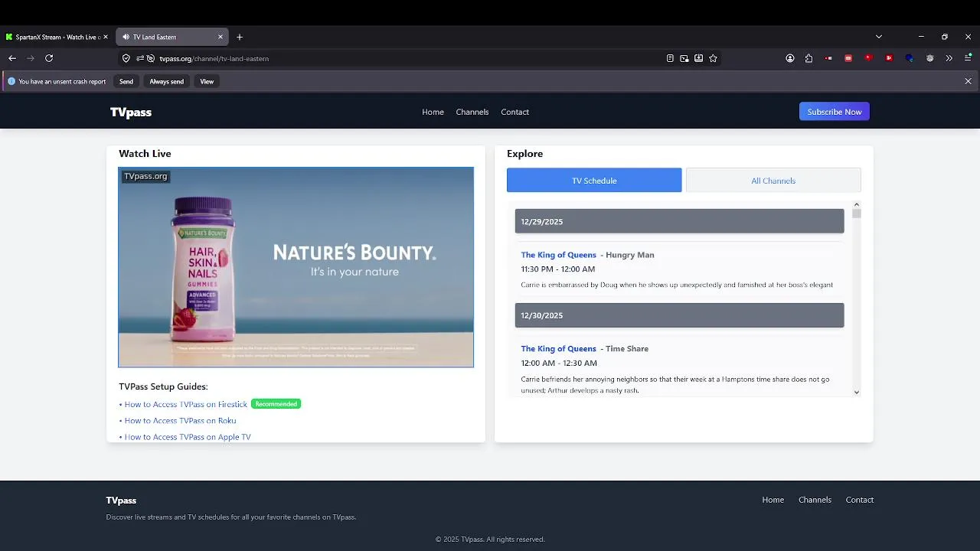Click the gray badge extension icon
980x551 pixels.
click(930, 58)
